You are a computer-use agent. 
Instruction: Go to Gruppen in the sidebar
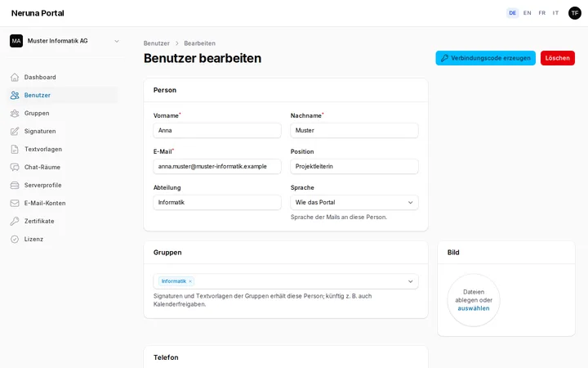tap(63, 114)
